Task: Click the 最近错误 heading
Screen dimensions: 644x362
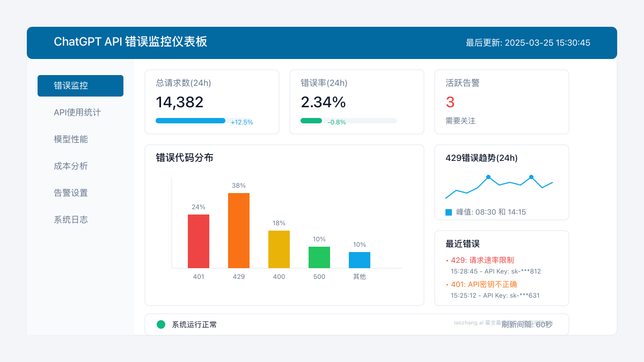Action: [x=463, y=243]
